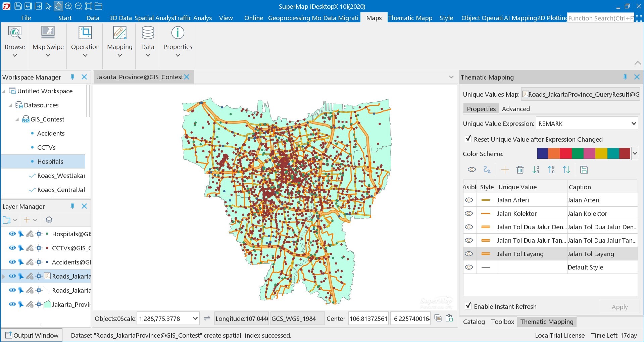Open the Operation tool group

(85, 42)
